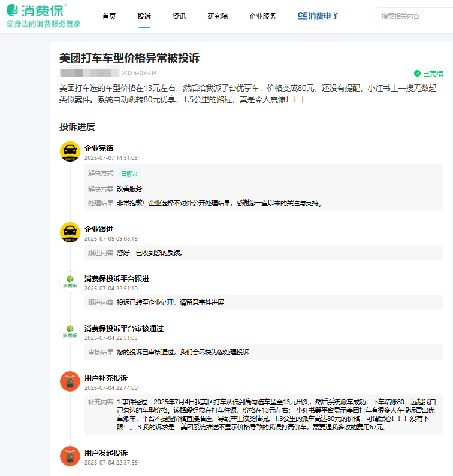The width and height of the screenshot is (453, 476).
Task: Click the blurred username next to the date
Action: pos(89,73)
